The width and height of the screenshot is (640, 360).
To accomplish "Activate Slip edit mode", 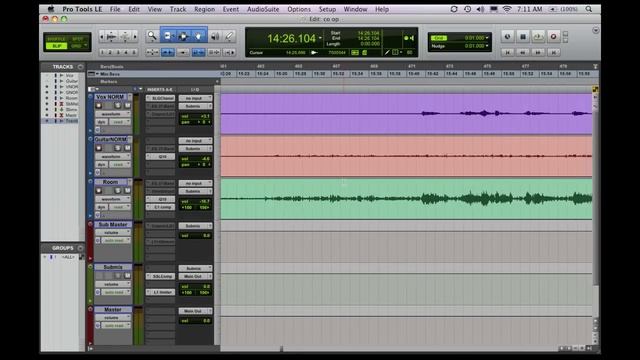I will (x=57, y=46).
